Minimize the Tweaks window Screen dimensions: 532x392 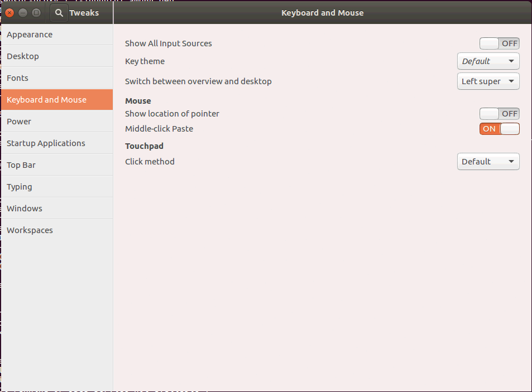pyautogui.click(x=23, y=13)
